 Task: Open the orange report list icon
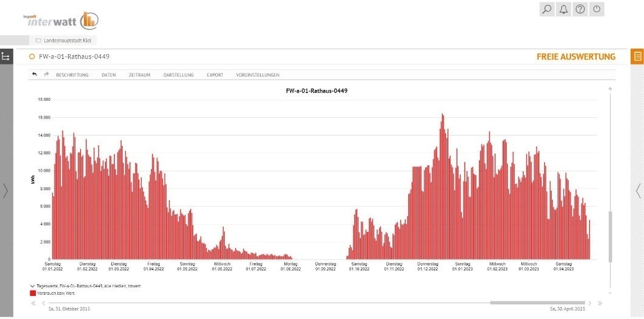[x=637, y=57]
